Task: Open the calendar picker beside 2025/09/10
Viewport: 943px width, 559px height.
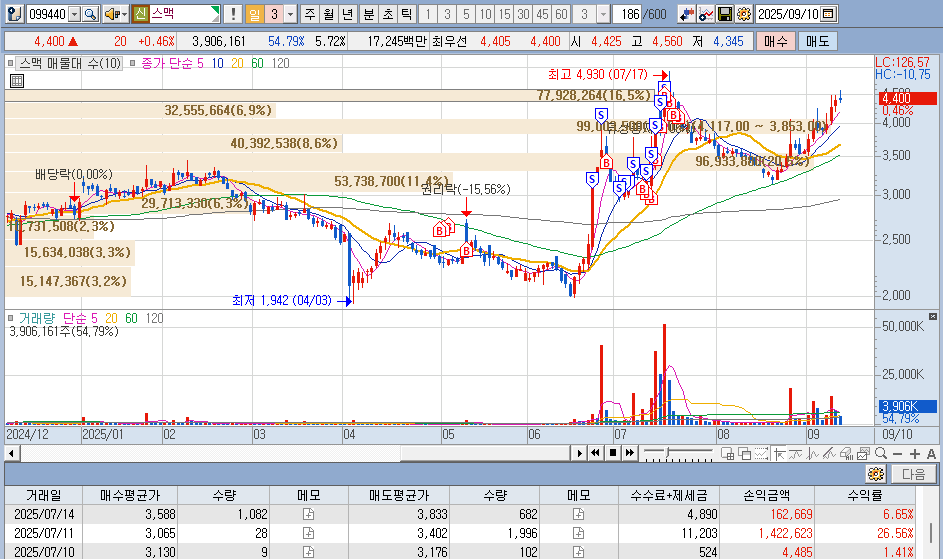Action: click(x=829, y=14)
